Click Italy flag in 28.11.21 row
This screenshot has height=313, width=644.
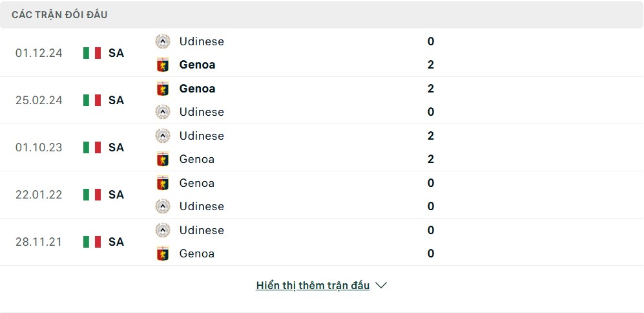click(x=92, y=242)
